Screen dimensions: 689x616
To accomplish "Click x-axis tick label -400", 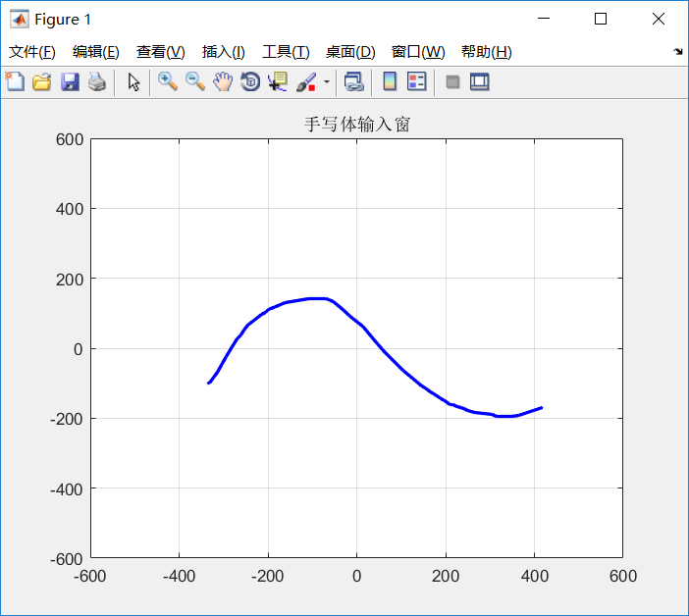I will 179,576.
